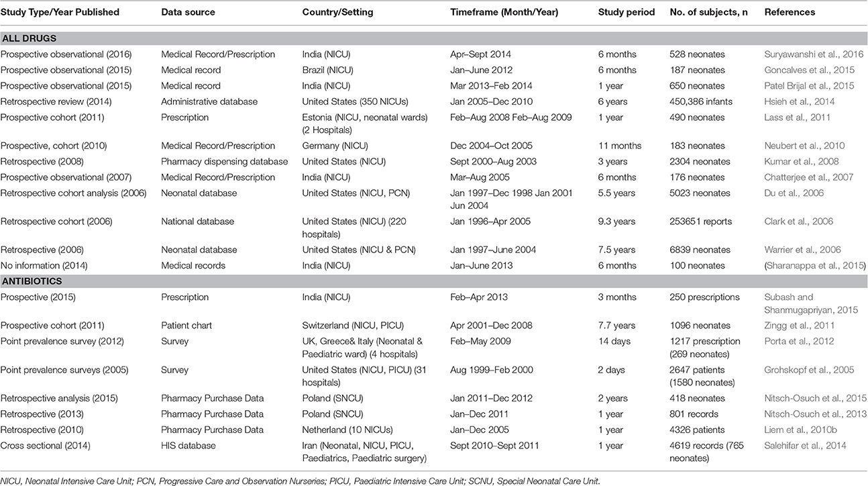Open the Porta et al., 2012 reference
Screen dimensions: 868x486
[x=800, y=341]
